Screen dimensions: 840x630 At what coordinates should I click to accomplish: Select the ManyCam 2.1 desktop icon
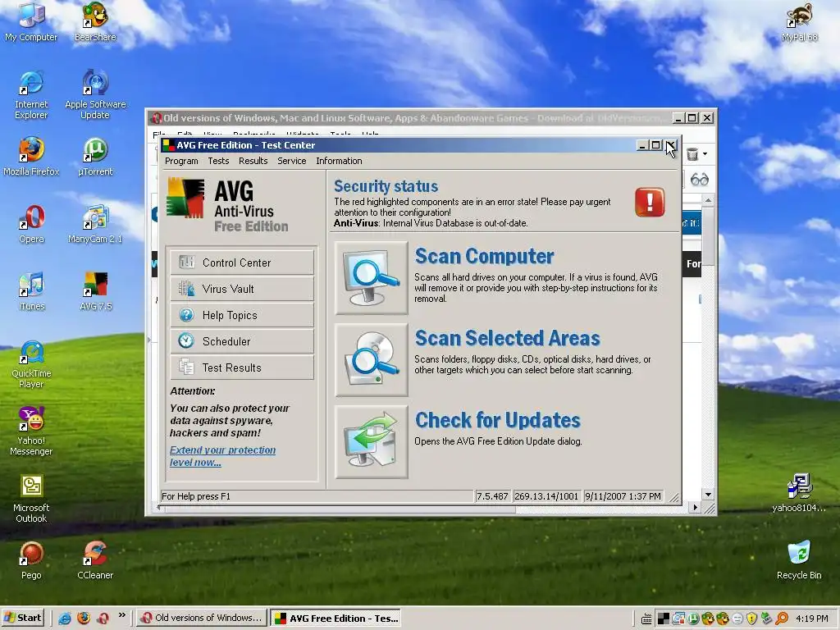95,224
